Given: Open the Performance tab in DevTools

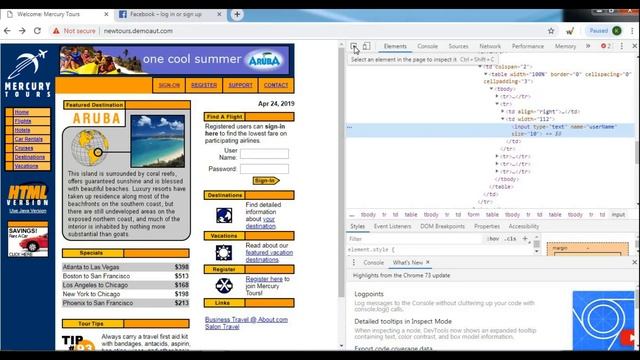Looking at the screenshot, I should (x=528, y=47).
